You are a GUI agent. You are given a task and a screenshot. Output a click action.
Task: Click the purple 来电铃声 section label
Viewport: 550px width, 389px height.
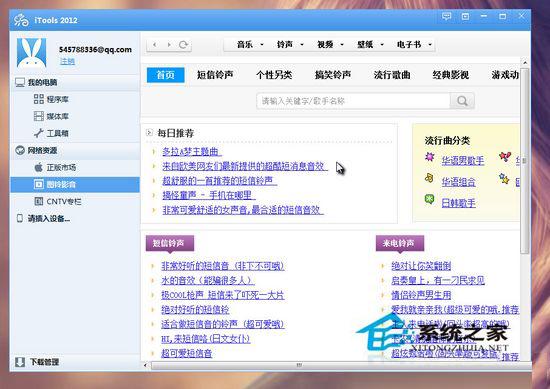coord(400,243)
